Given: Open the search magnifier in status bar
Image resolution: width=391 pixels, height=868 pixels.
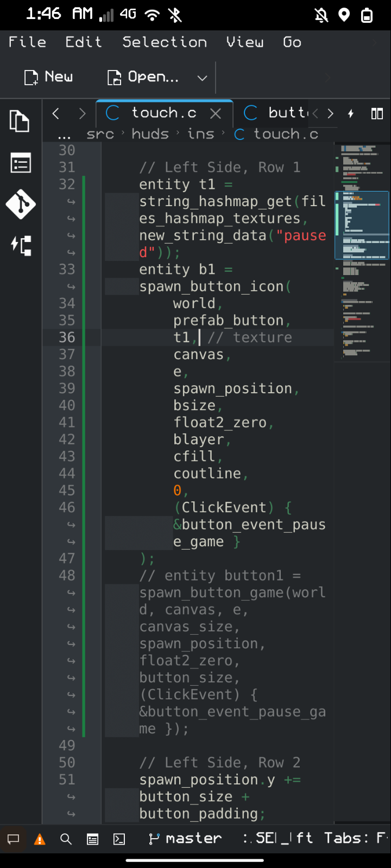Looking at the screenshot, I should (x=66, y=839).
